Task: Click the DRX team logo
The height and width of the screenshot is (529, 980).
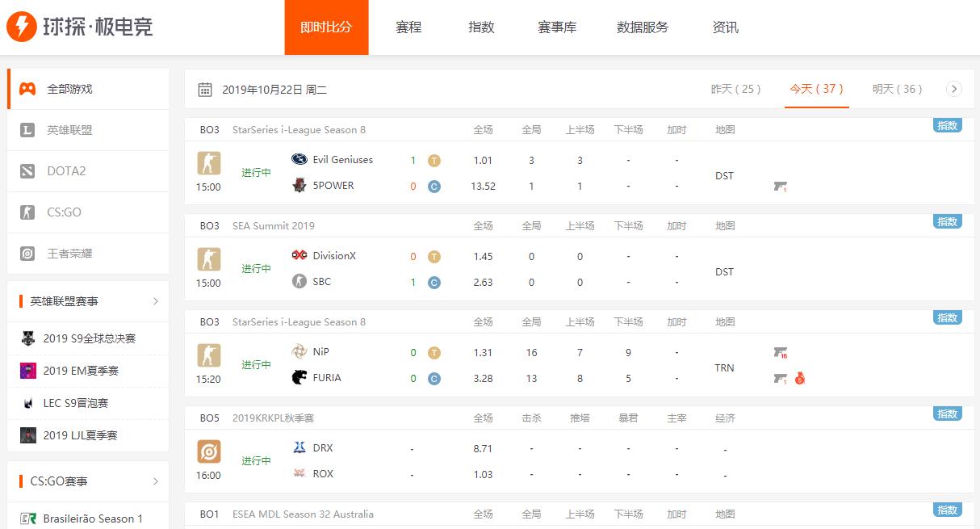Action: tap(299, 448)
